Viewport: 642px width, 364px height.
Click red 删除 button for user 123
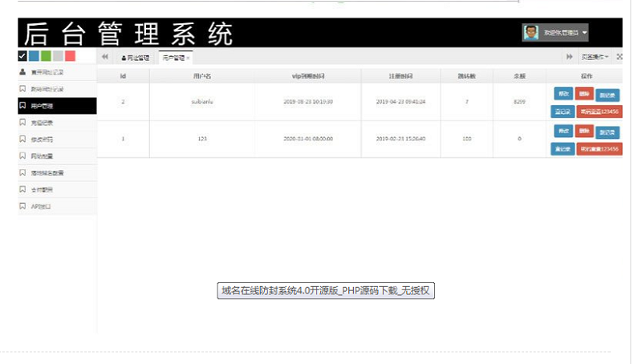(x=584, y=131)
